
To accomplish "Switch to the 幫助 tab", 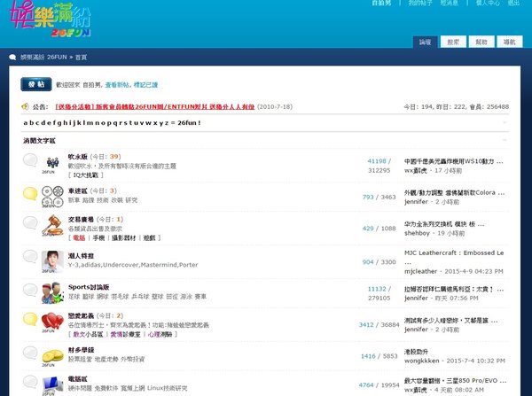I will 481,42.
